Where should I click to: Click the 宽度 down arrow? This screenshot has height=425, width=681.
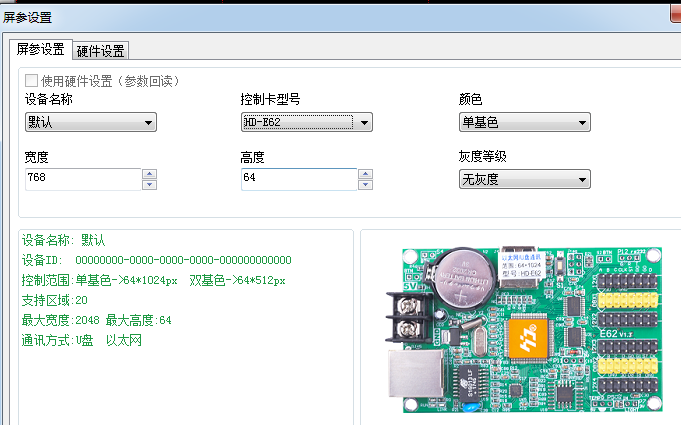tap(149, 185)
